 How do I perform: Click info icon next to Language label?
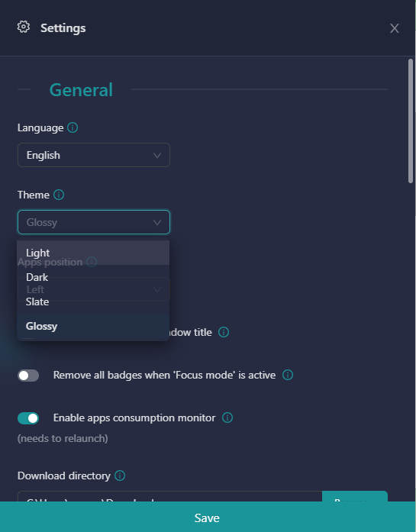[73, 127]
